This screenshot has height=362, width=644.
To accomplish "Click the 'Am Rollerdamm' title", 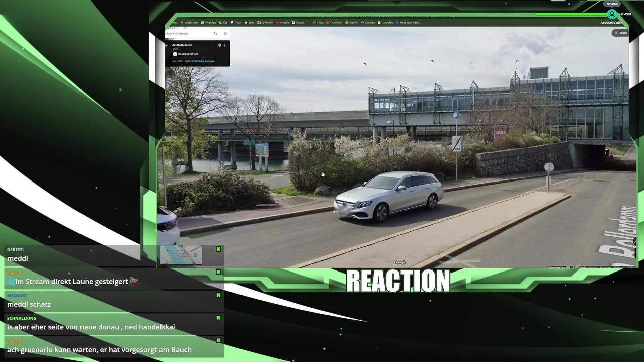I will 182,45.
